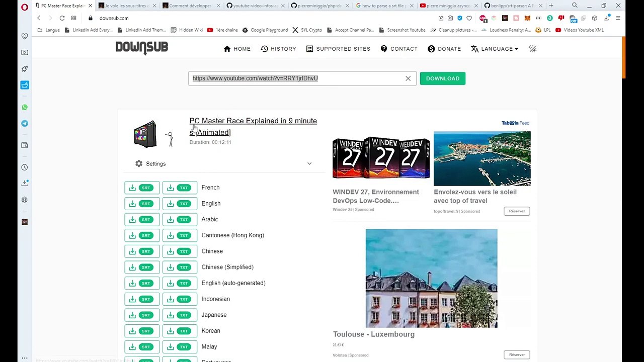Screen dimensions: 644x362
Task: Download Malay subtitles as SRT
Action: (x=142, y=346)
